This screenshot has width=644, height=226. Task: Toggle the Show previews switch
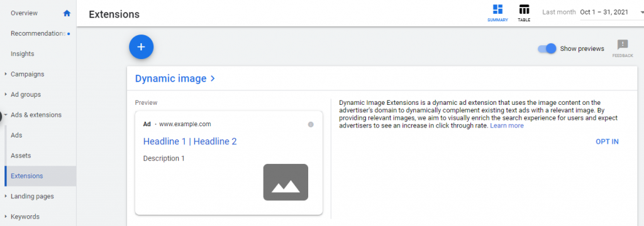pyautogui.click(x=547, y=48)
